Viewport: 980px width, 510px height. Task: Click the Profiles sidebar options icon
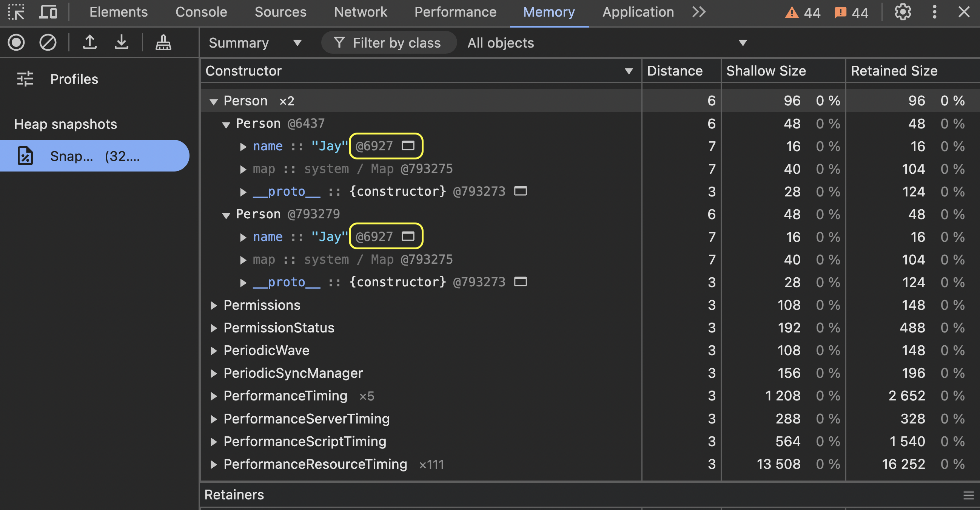point(25,79)
